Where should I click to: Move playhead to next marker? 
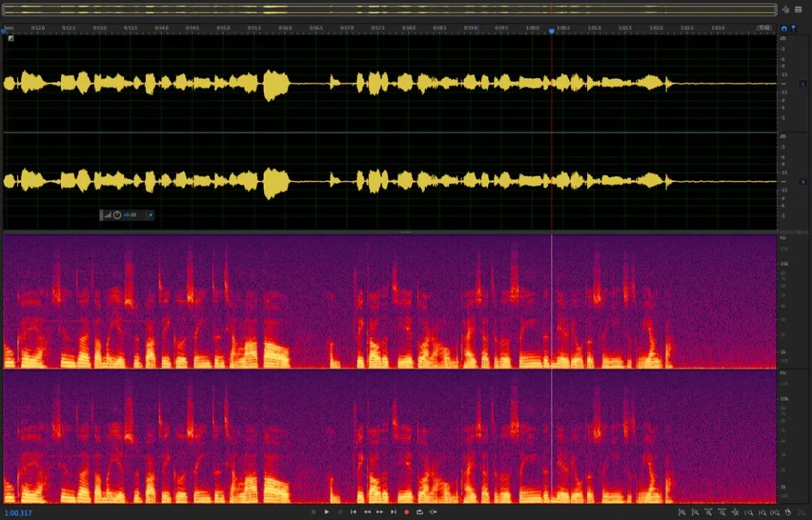pos(393,512)
